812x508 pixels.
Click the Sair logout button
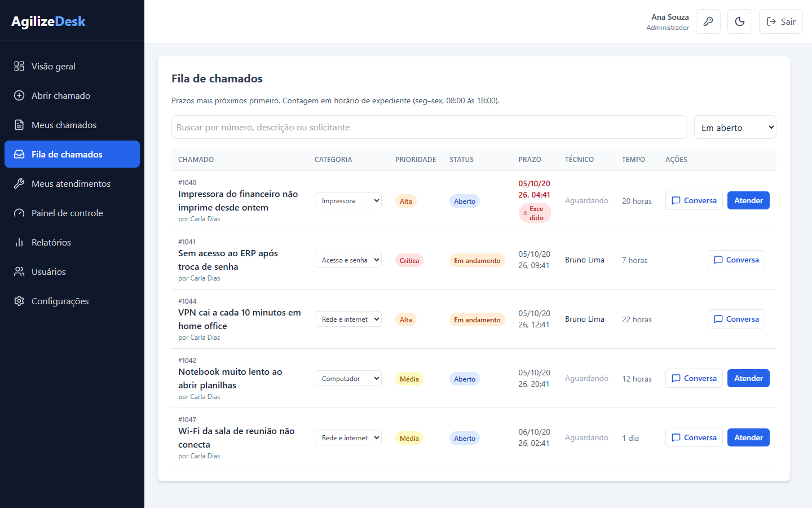(781, 21)
